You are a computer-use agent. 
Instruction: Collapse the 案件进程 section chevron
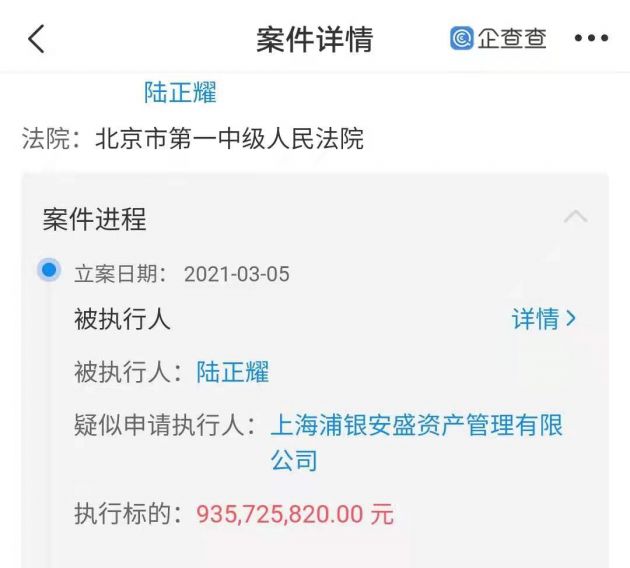click(x=575, y=217)
